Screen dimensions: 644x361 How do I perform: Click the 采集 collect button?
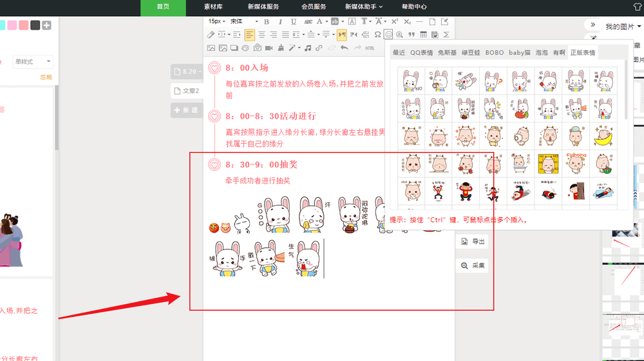pos(472,266)
